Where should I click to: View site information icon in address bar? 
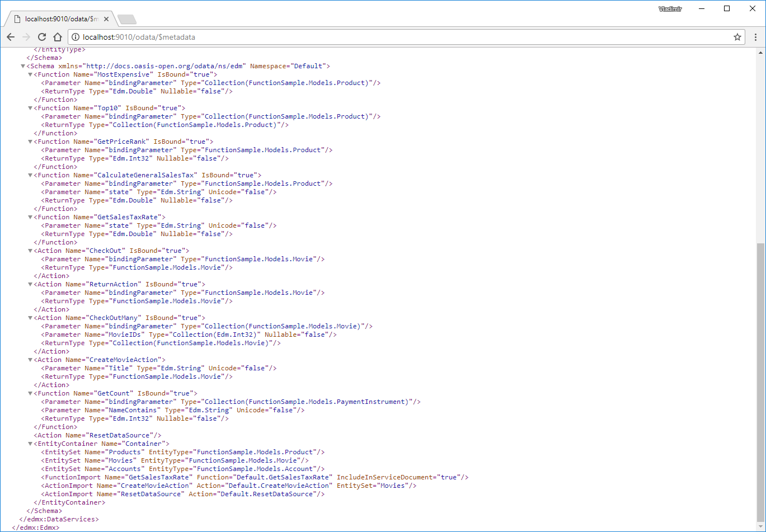(x=76, y=37)
